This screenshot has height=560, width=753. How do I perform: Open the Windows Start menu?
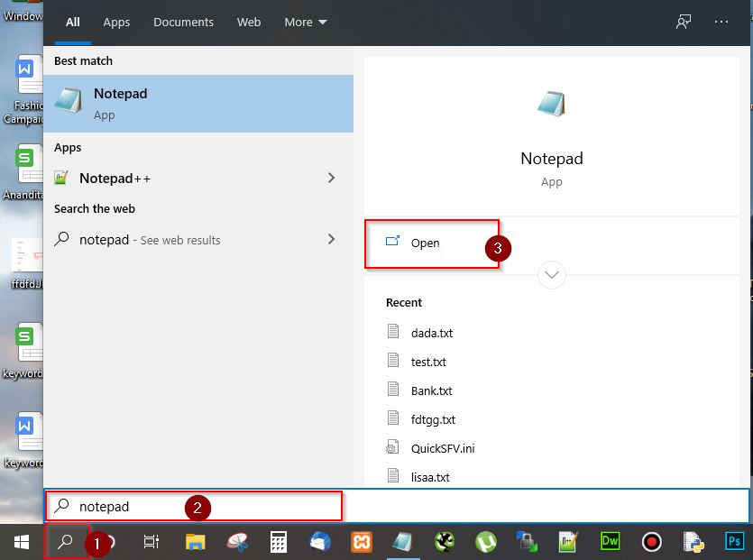(x=21, y=542)
